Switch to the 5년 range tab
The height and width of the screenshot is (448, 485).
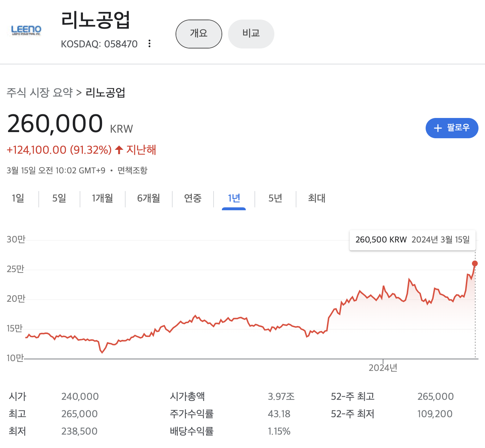[x=275, y=198]
